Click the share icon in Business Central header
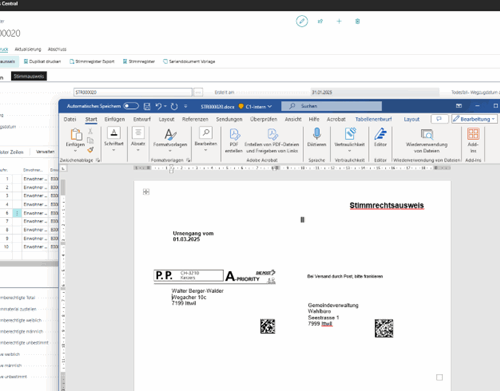This screenshot has height=391, width=500. (320, 21)
